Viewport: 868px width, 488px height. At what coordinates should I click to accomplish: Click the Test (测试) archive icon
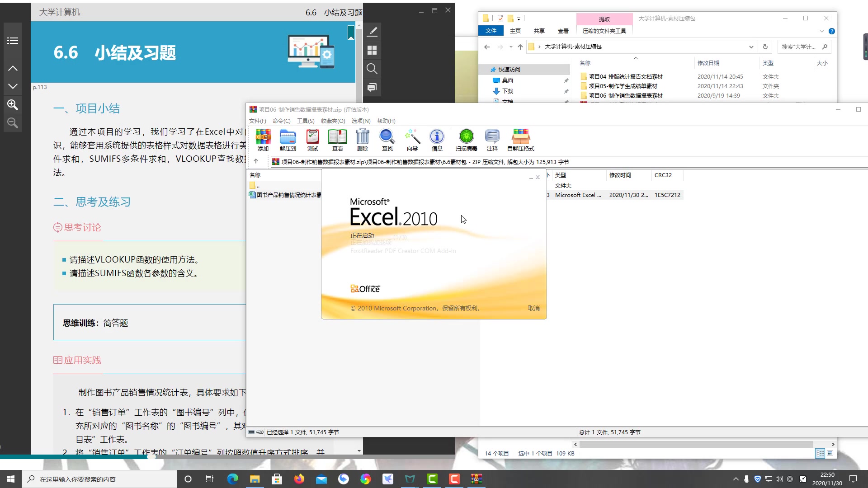point(312,140)
